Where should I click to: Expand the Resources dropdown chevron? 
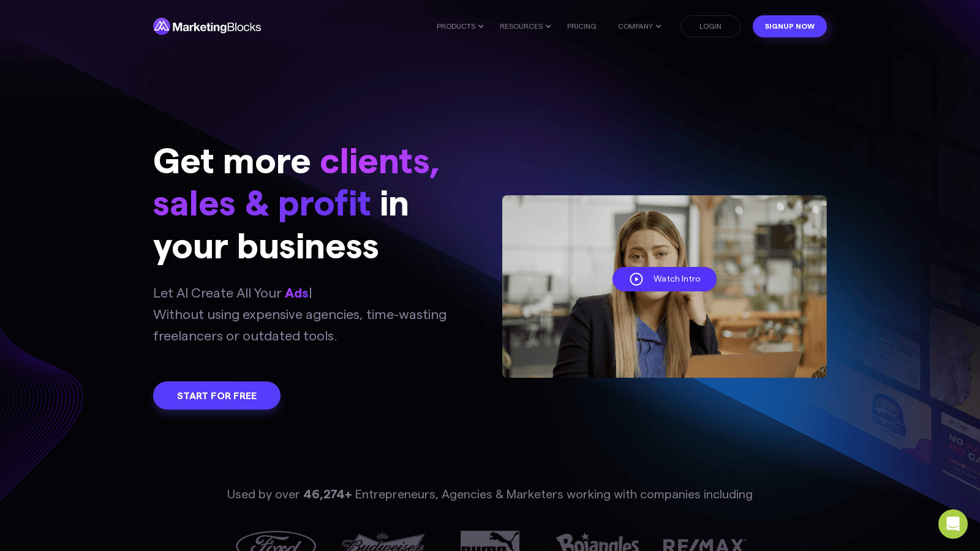[548, 26]
